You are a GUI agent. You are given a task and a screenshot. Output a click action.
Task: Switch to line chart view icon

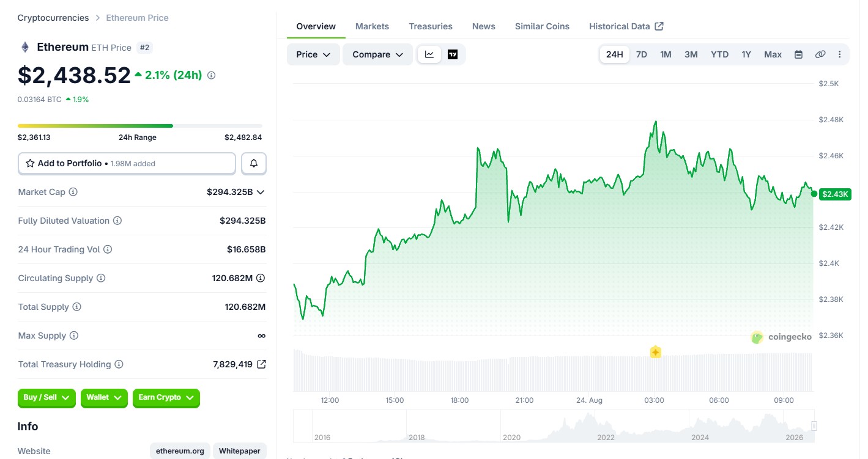coord(429,54)
